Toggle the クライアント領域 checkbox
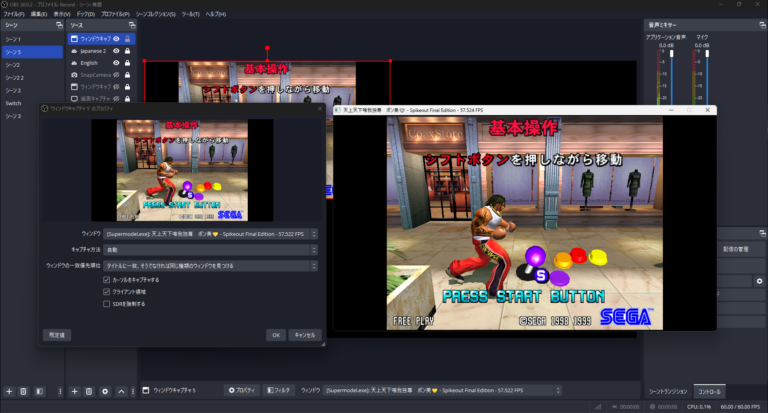The image size is (768, 413). tap(106, 292)
